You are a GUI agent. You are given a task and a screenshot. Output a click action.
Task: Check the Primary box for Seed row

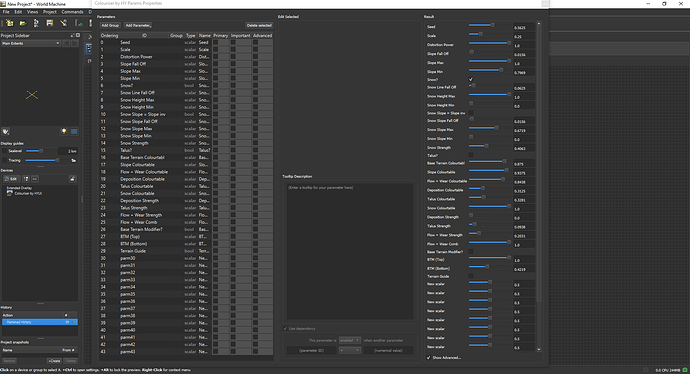pyautogui.click(x=216, y=42)
